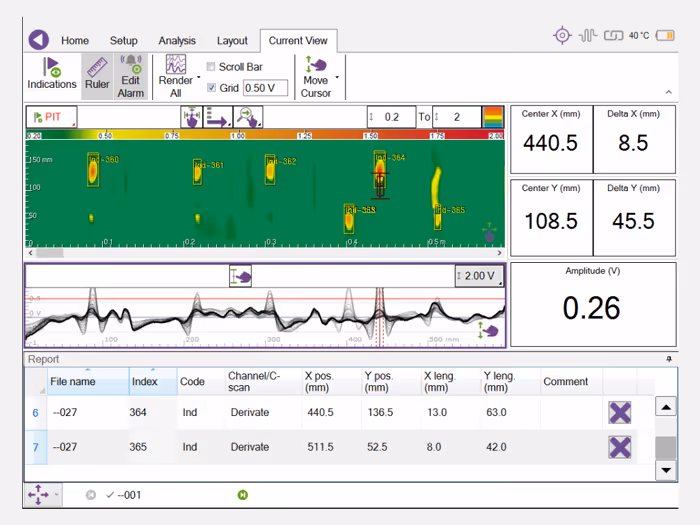
Task: Open the Edit Alarm tool
Action: pyautogui.click(x=131, y=76)
